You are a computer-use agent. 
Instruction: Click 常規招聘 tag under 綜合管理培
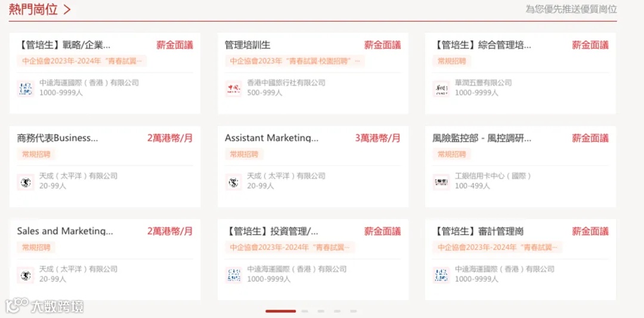pyautogui.click(x=452, y=61)
